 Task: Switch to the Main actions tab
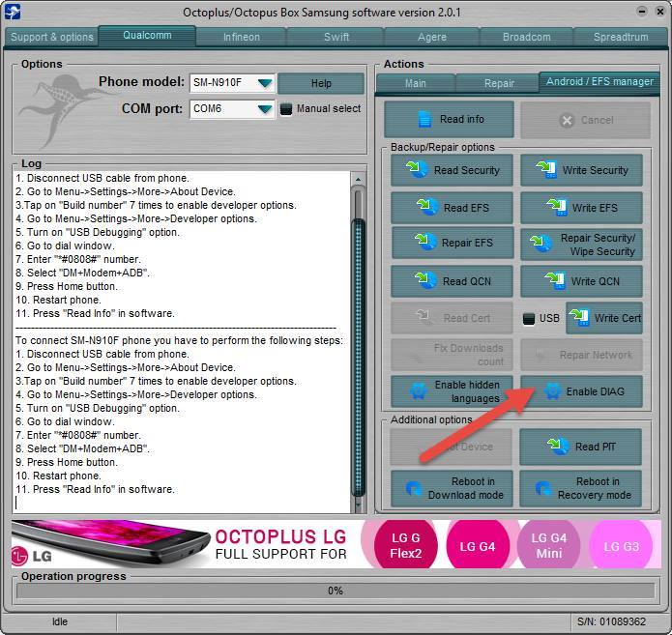pyautogui.click(x=415, y=83)
